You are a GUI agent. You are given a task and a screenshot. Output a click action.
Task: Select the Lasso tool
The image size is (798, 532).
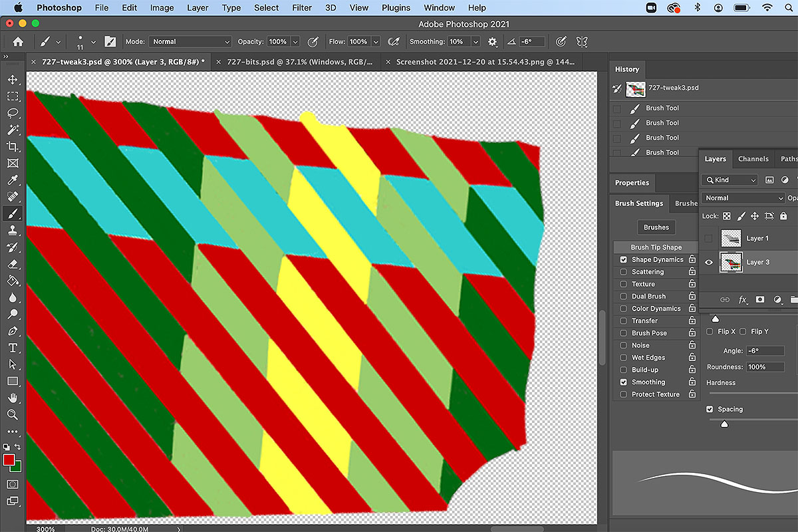pyautogui.click(x=13, y=113)
